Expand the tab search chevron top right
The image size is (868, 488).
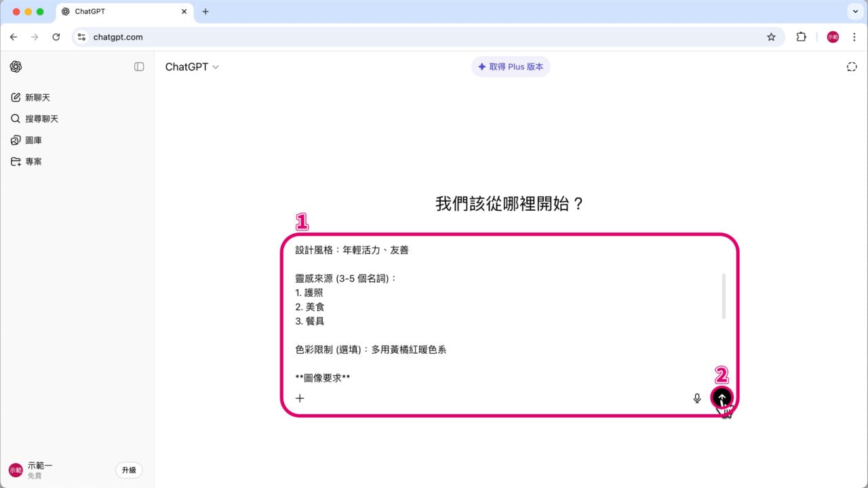[854, 11]
